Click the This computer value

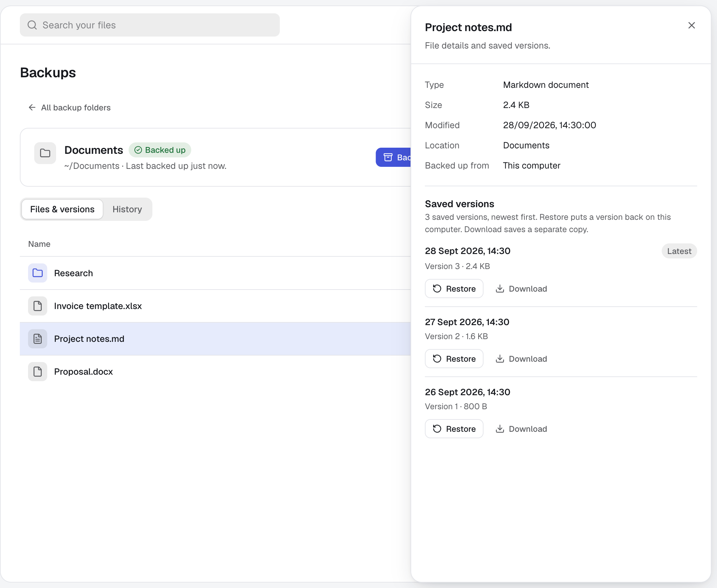click(532, 165)
